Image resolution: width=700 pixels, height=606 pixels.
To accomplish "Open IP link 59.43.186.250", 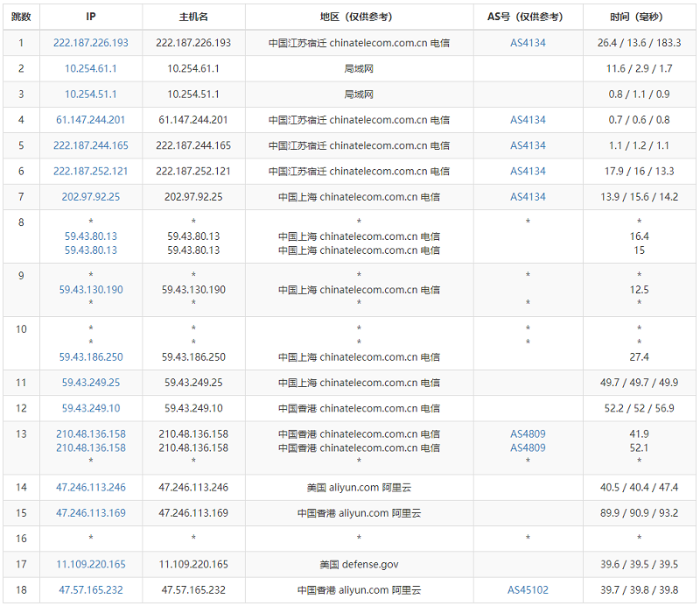I will (x=91, y=357).
